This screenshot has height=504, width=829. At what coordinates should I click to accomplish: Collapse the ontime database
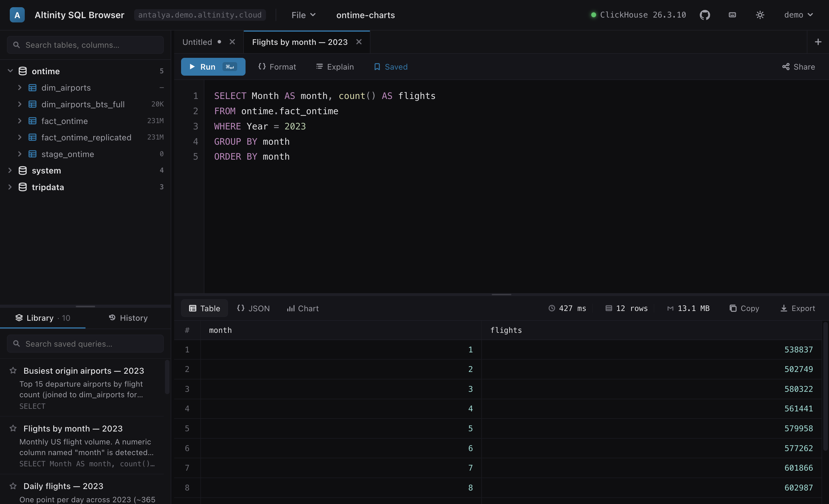(10, 71)
